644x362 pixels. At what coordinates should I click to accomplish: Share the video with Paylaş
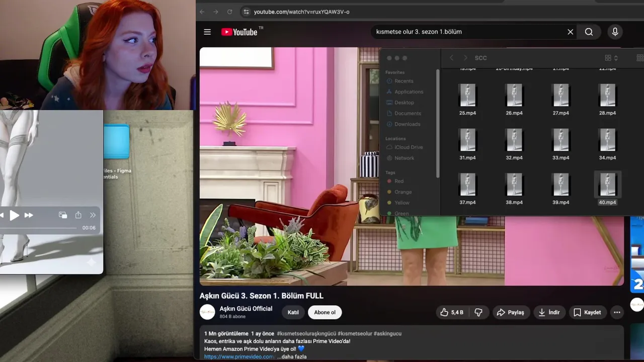point(510,312)
